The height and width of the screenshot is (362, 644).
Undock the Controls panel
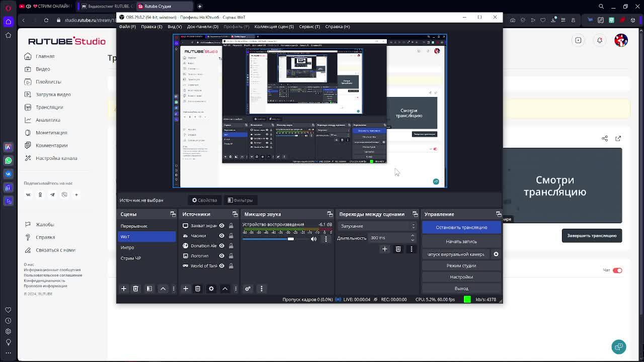(x=499, y=214)
